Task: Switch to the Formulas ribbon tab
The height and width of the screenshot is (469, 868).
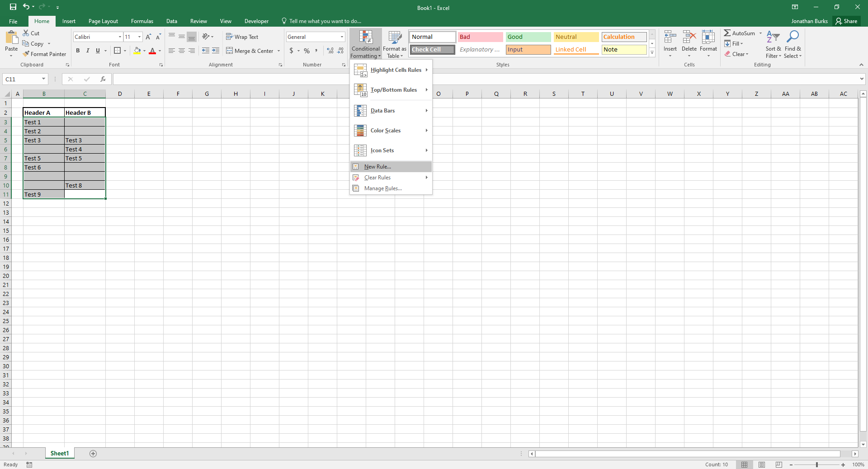Action: (x=142, y=21)
